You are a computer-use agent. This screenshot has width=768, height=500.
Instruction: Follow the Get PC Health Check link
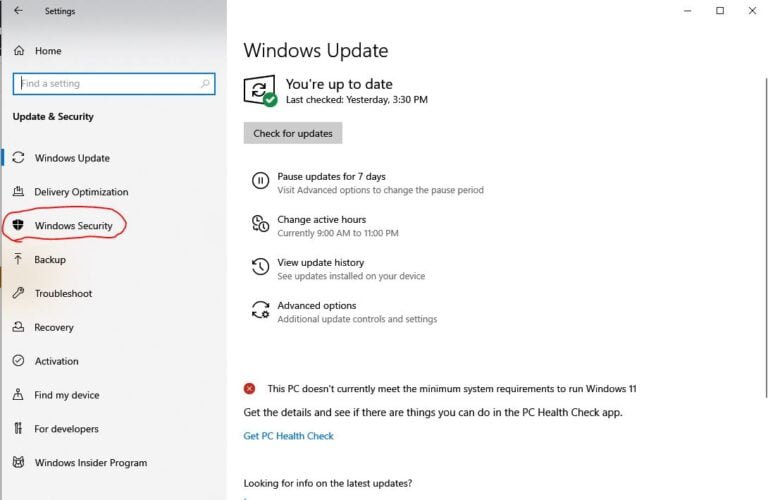(288, 436)
